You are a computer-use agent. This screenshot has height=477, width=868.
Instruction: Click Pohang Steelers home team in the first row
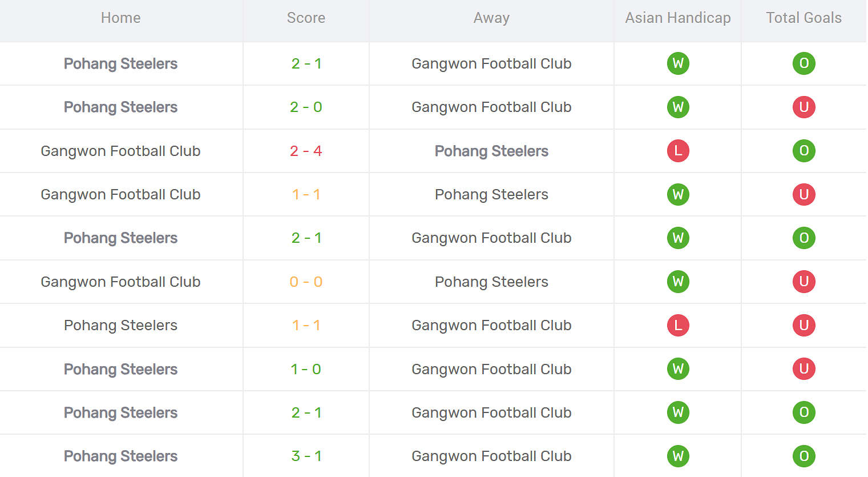pos(120,63)
